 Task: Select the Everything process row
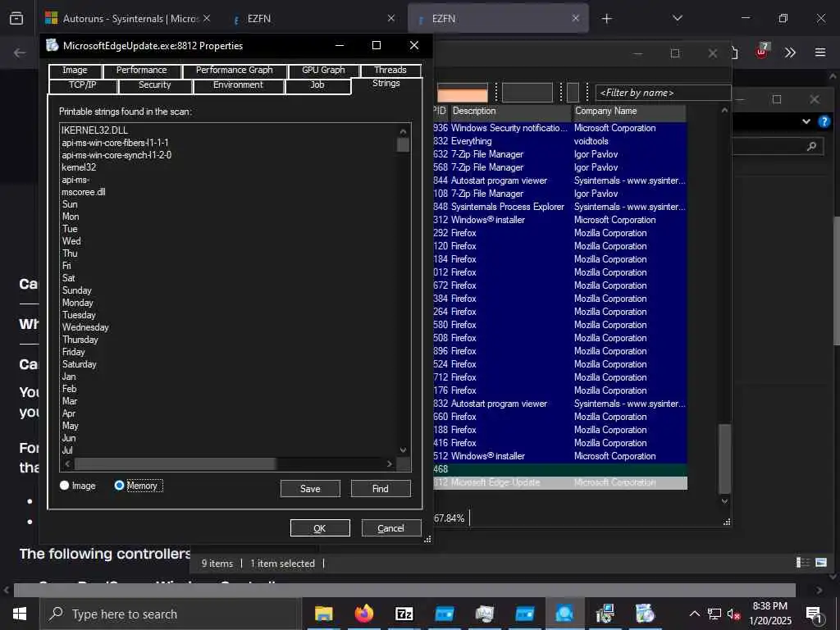pyautogui.click(x=559, y=141)
